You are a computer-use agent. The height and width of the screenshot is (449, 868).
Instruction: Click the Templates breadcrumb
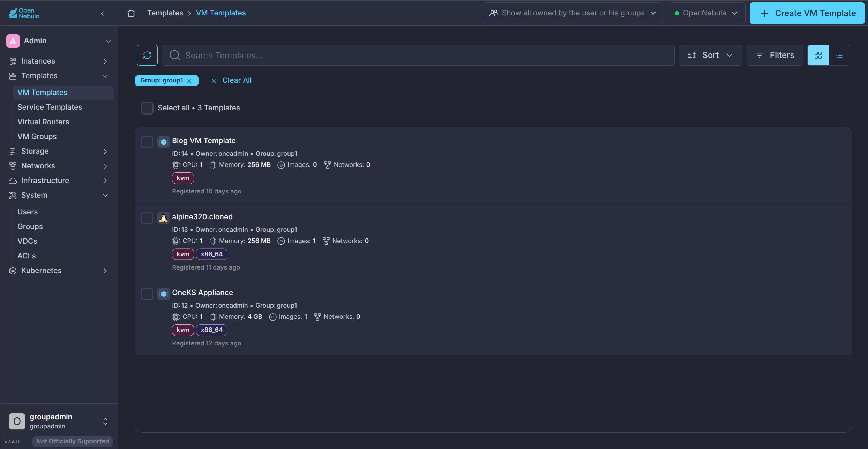165,13
